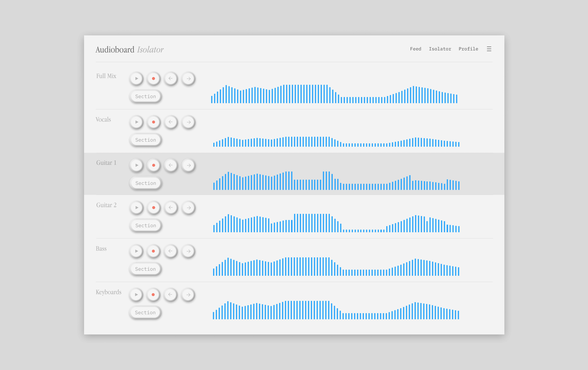The height and width of the screenshot is (370, 588).
Task: Click back arrow in Vocals row
Action: [171, 122]
